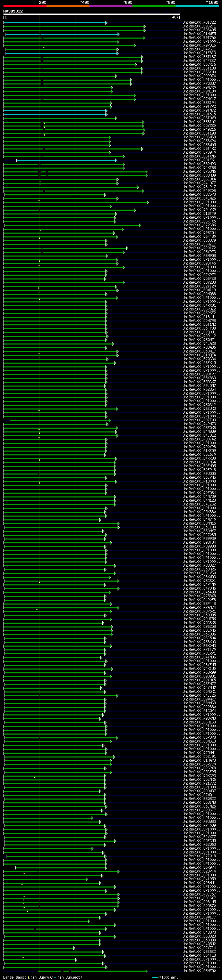Select label UniRef100_P30742
The height and width of the screenshot is (980, 222).
click(199, 439)
